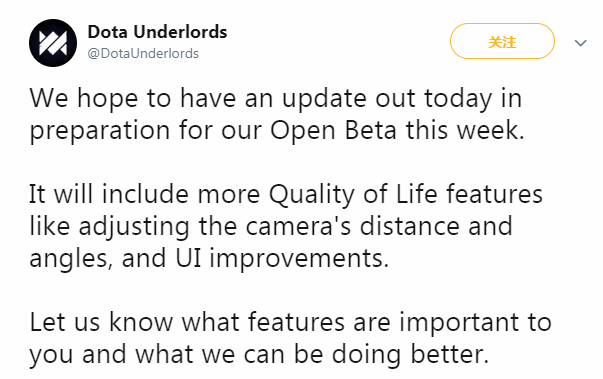Viewport: 603px width, 379px height.
Task: Click the word "important" in the tweet
Action: (459, 322)
